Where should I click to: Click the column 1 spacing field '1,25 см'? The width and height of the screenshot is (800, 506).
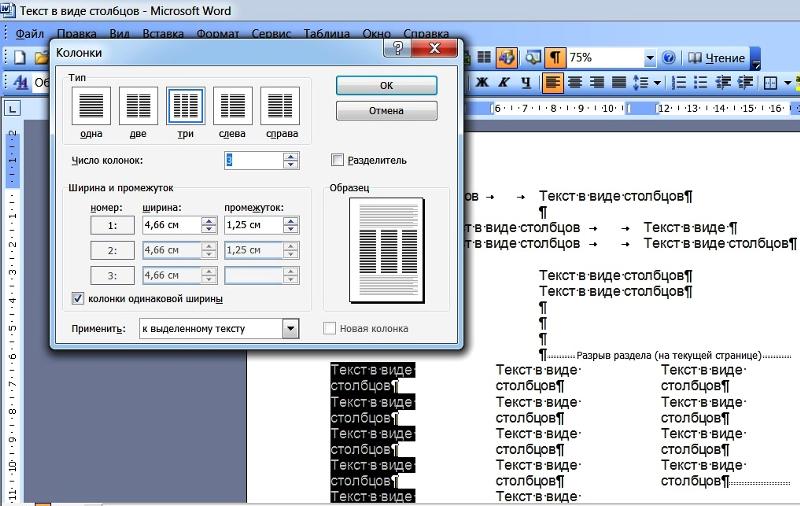[x=254, y=225]
